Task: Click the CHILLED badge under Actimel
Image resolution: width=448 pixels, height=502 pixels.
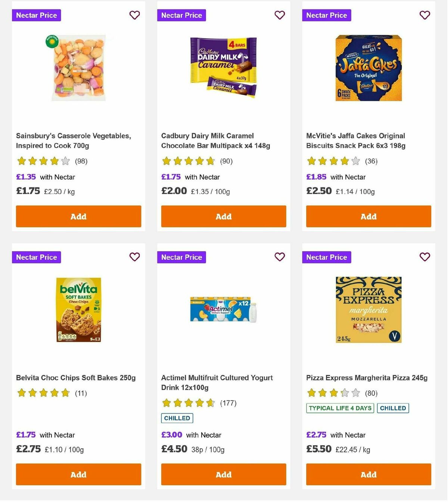Action: tap(177, 418)
